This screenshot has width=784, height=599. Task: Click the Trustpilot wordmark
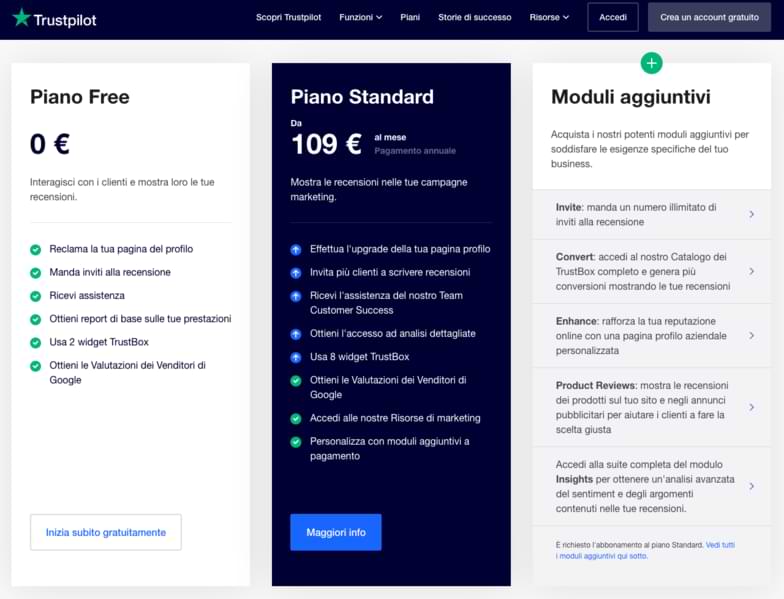pyautogui.click(x=65, y=20)
